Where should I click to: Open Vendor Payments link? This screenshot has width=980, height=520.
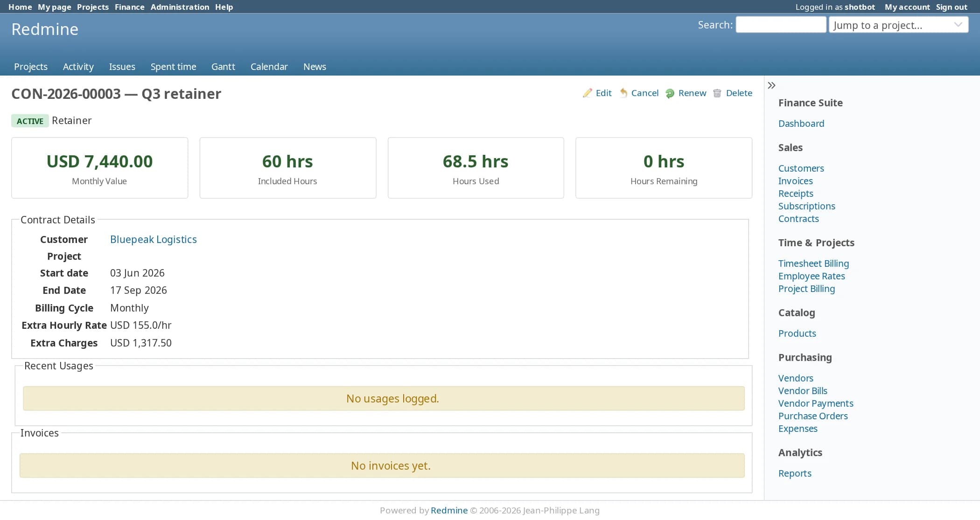[816, 403]
